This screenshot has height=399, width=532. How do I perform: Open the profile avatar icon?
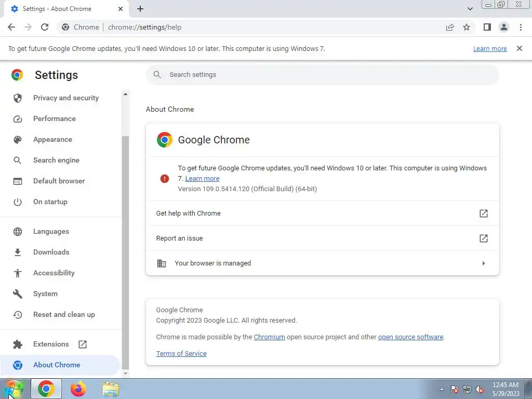tap(504, 27)
